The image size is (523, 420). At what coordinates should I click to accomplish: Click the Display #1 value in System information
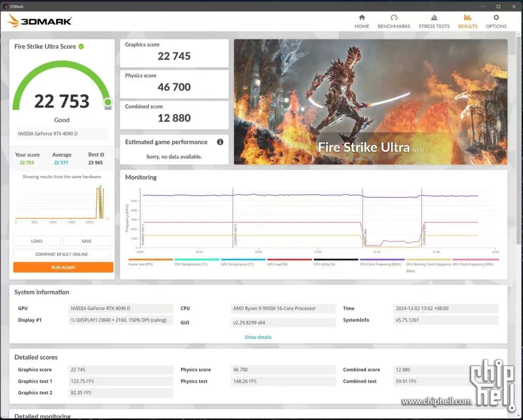[121, 320]
